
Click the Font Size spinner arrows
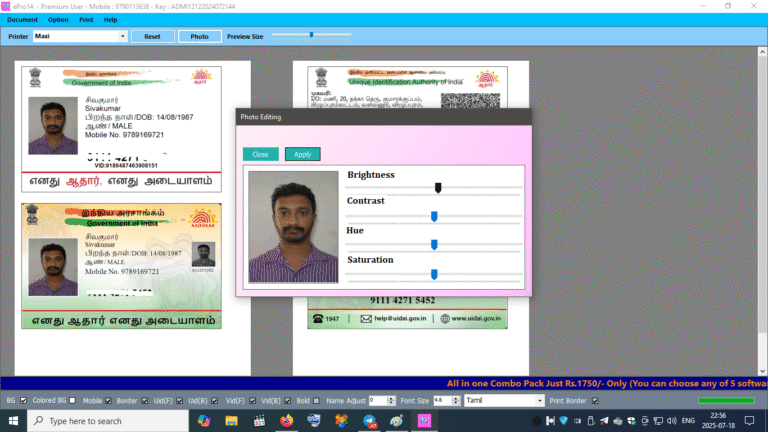pos(456,401)
